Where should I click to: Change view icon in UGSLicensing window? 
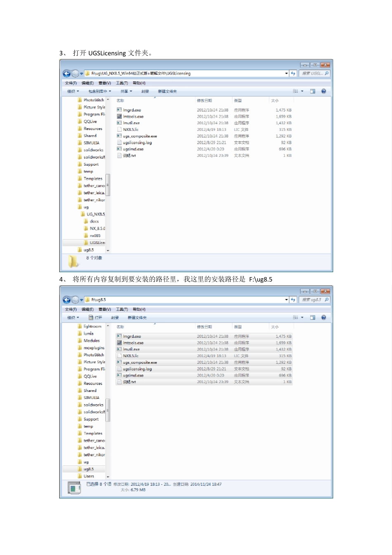[x=295, y=91]
